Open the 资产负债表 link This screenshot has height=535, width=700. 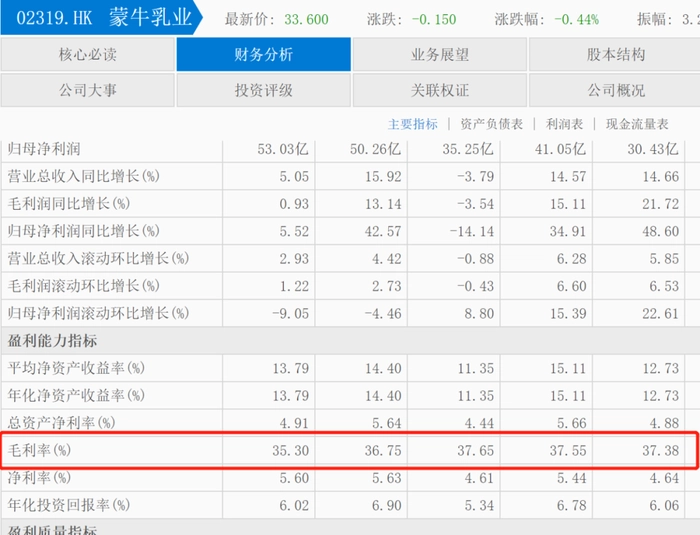[x=491, y=124]
